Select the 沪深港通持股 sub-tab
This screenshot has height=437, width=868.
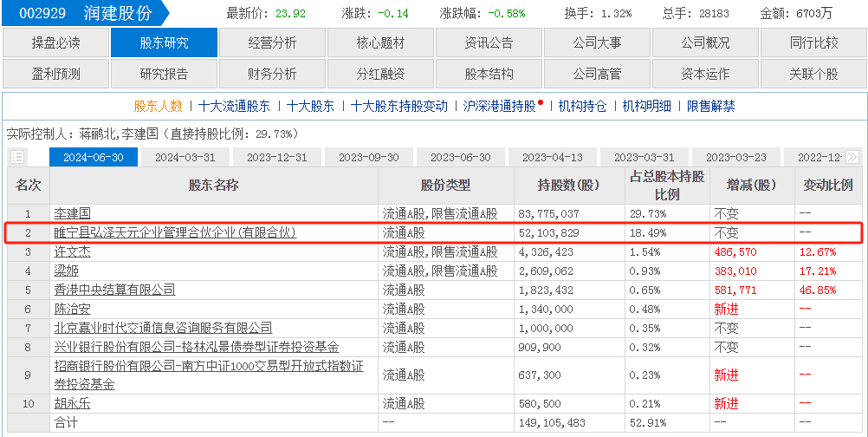pos(500,107)
